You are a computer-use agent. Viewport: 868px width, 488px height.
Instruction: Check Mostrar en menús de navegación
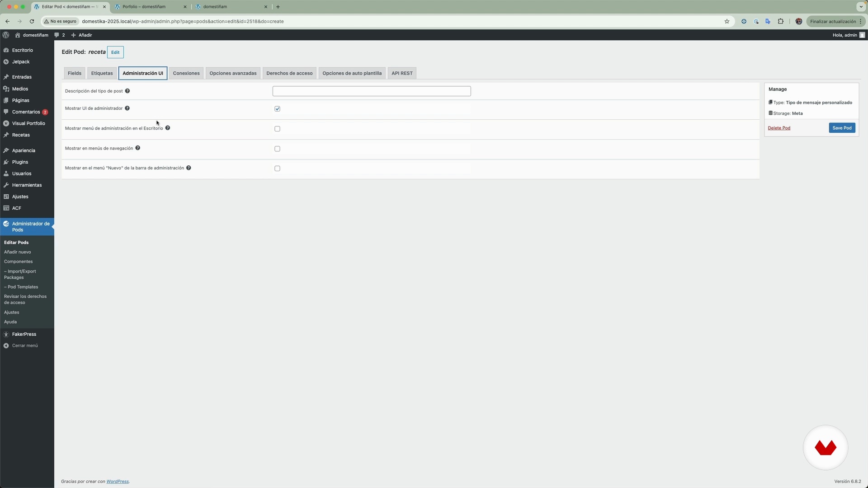click(x=277, y=149)
